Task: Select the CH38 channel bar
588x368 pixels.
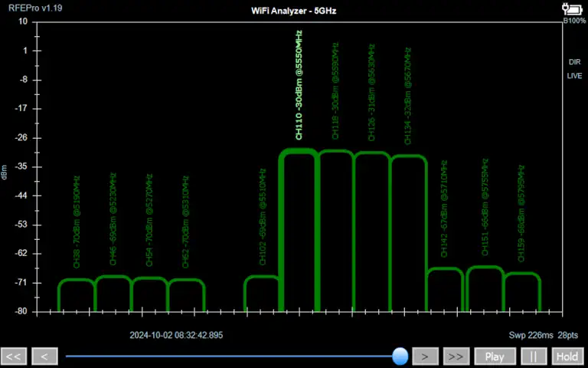Action: [x=77, y=295]
